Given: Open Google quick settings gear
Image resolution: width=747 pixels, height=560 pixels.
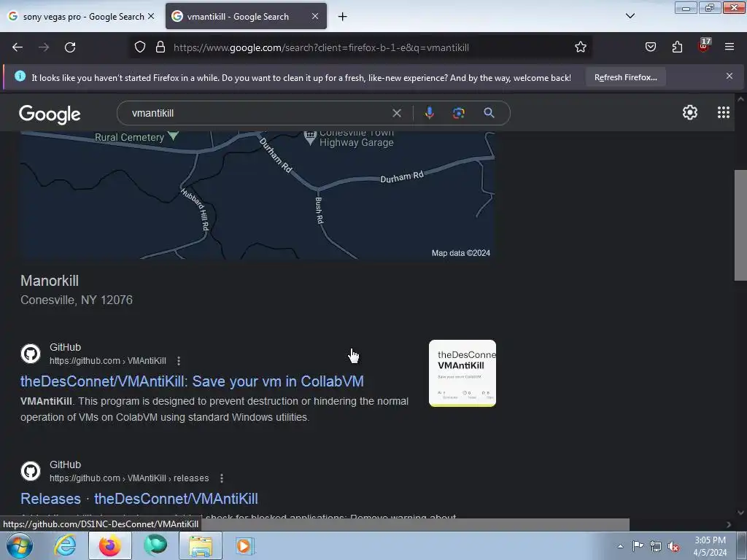Looking at the screenshot, I should click(x=690, y=112).
